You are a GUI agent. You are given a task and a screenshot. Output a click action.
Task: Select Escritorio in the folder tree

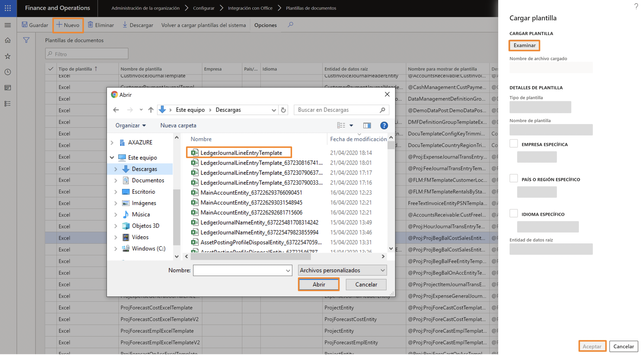pyautogui.click(x=143, y=192)
